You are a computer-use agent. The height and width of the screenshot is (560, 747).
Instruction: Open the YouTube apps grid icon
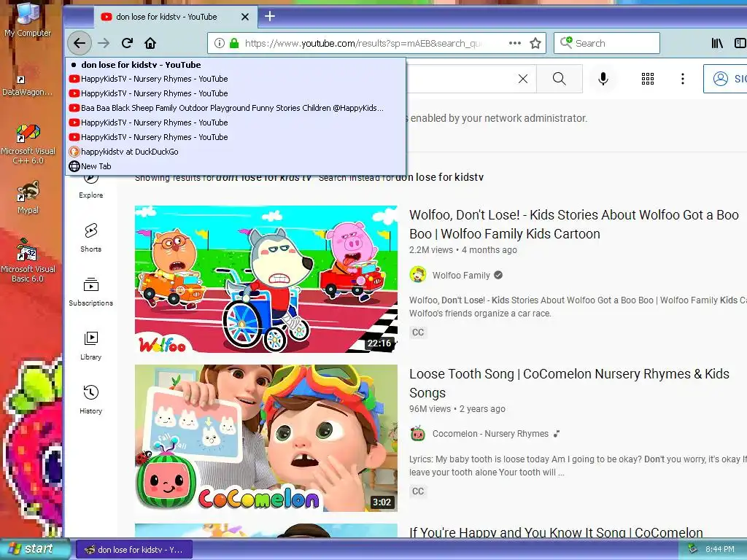tap(648, 79)
